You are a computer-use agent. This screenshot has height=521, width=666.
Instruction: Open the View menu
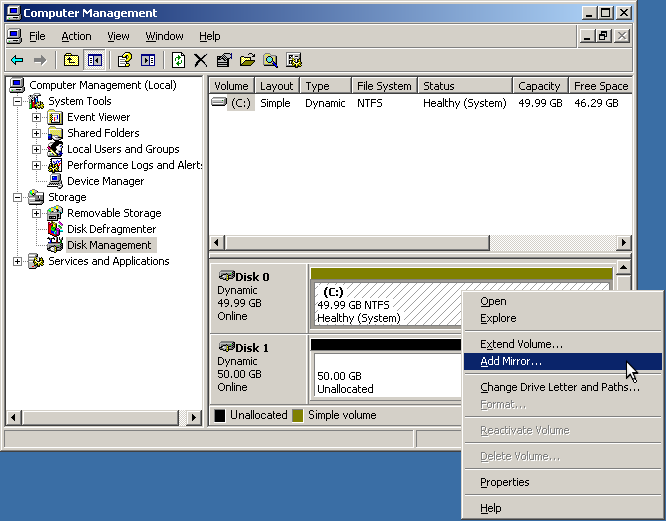click(x=118, y=37)
